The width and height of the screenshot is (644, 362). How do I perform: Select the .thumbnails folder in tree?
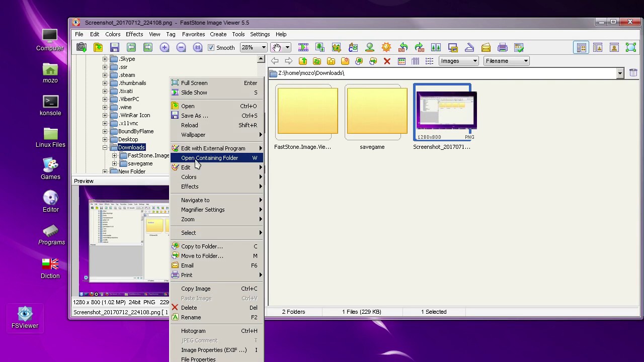pyautogui.click(x=133, y=83)
